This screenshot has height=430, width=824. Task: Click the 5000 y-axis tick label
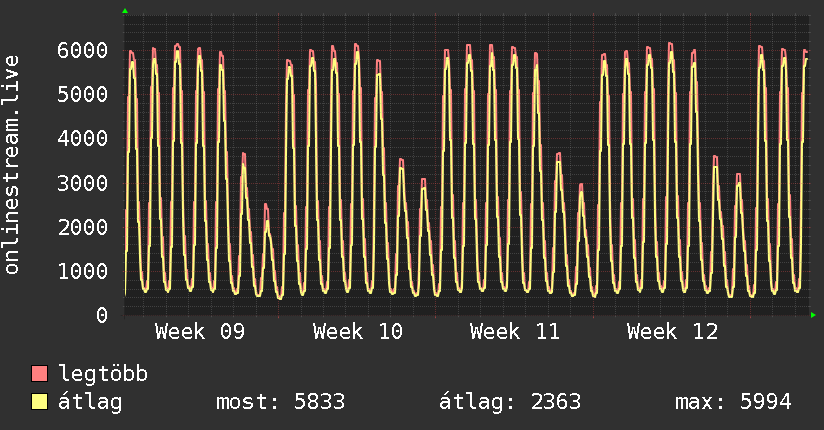click(81, 94)
